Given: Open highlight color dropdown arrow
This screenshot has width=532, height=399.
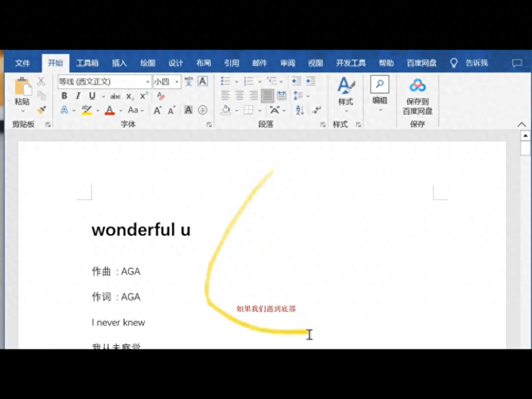Looking at the screenshot, I should coord(98,111).
